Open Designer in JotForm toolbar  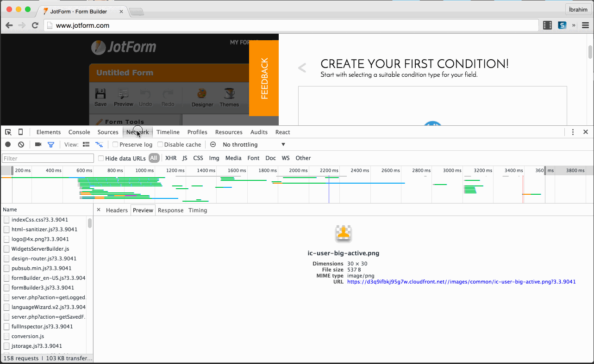(x=202, y=98)
